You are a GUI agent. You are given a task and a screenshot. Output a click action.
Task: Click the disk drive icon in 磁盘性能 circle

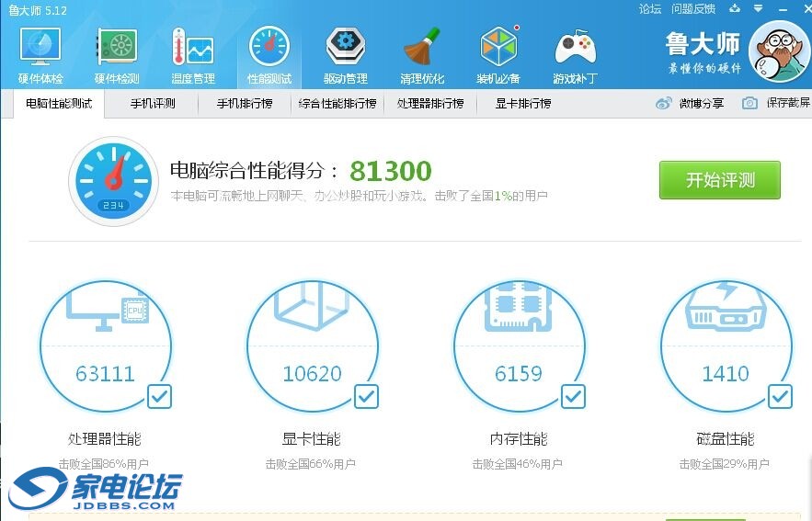[725, 306]
